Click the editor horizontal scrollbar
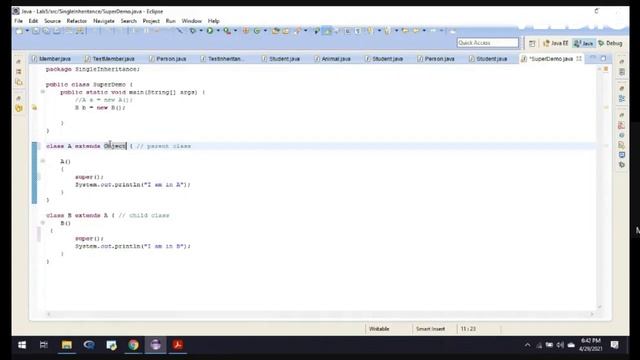Image resolution: width=640 pixels, height=360 pixels. [x=320, y=314]
